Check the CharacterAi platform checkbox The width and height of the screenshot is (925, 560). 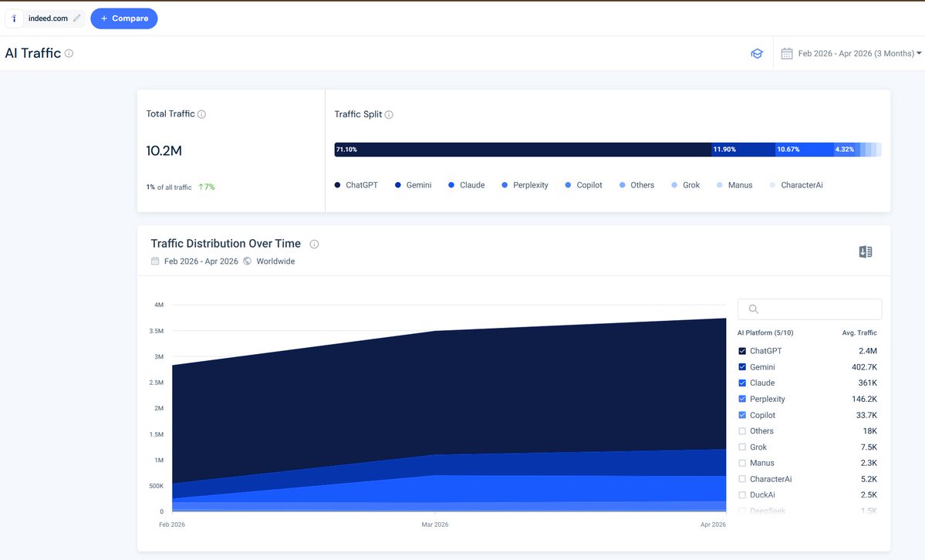click(742, 478)
